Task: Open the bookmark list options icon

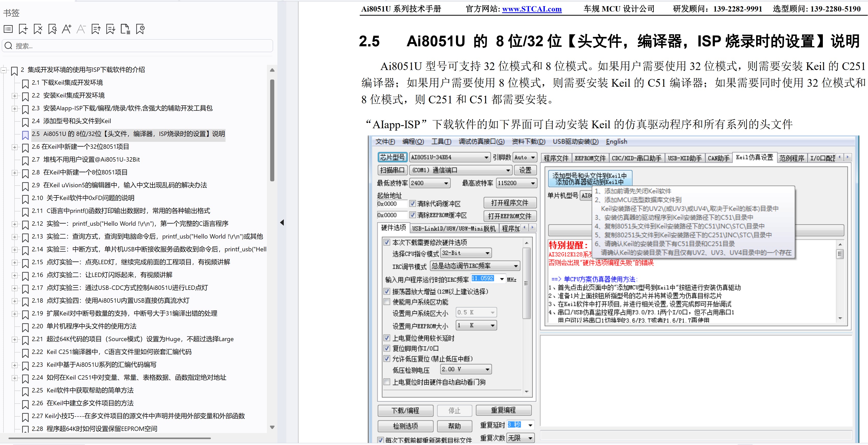Action: tap(8, 29)
